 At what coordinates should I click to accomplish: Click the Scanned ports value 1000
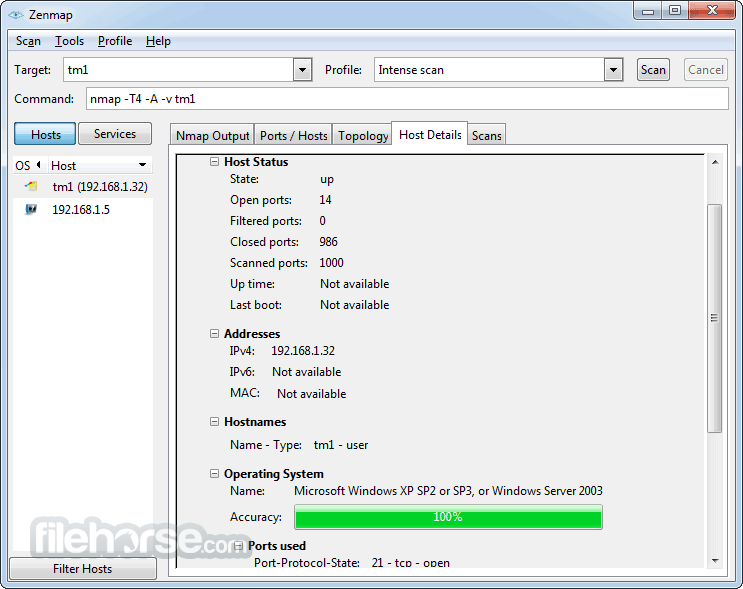click(331, 263)
